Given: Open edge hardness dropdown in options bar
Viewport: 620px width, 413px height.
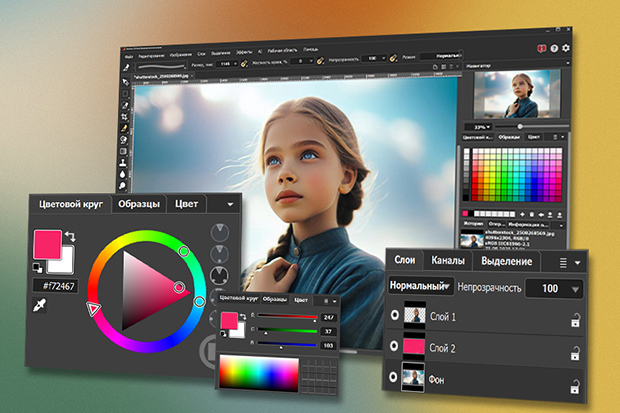Looking at the screenshot, I should click(311, 61).
